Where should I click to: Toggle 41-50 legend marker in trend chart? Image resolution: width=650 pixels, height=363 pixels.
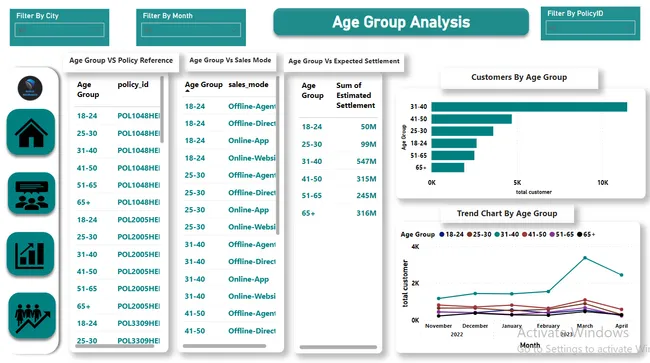pyautogui.click(x=524, y=235)
